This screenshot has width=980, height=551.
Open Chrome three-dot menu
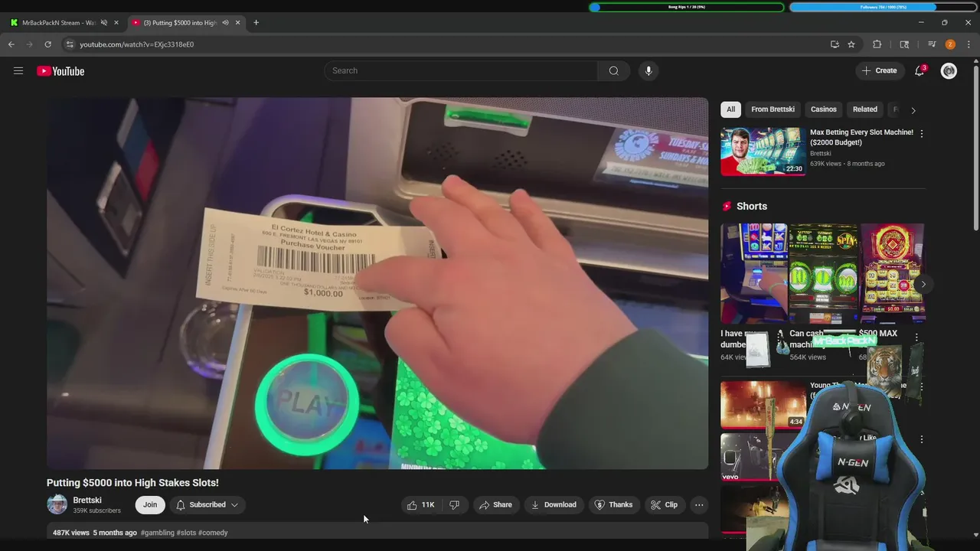(x=969, y=44)
